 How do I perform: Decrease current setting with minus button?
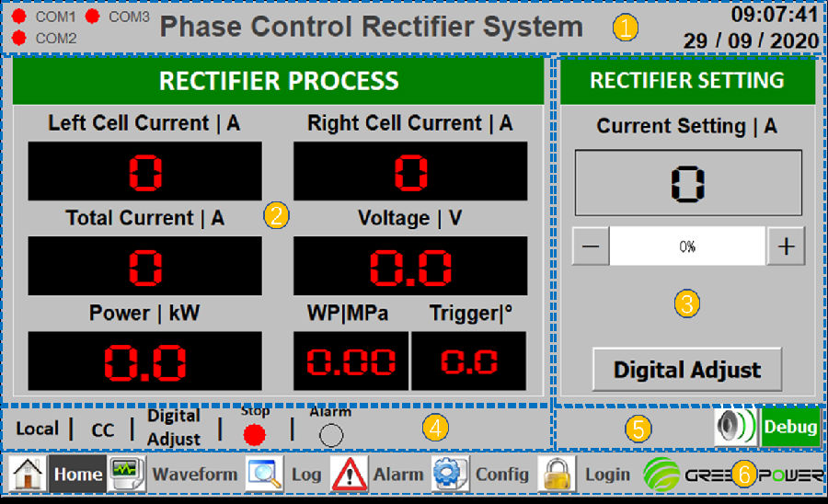pos(592,246)
